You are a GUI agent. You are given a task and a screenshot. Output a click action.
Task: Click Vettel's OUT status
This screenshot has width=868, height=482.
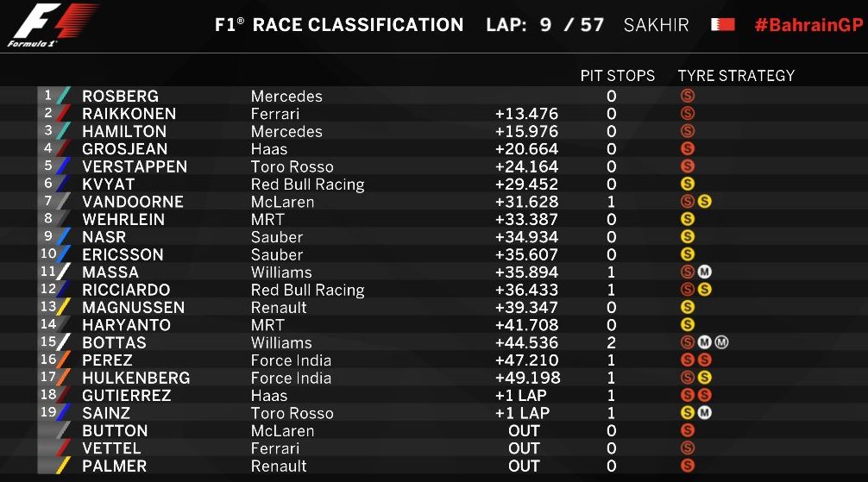click(524, 448)
